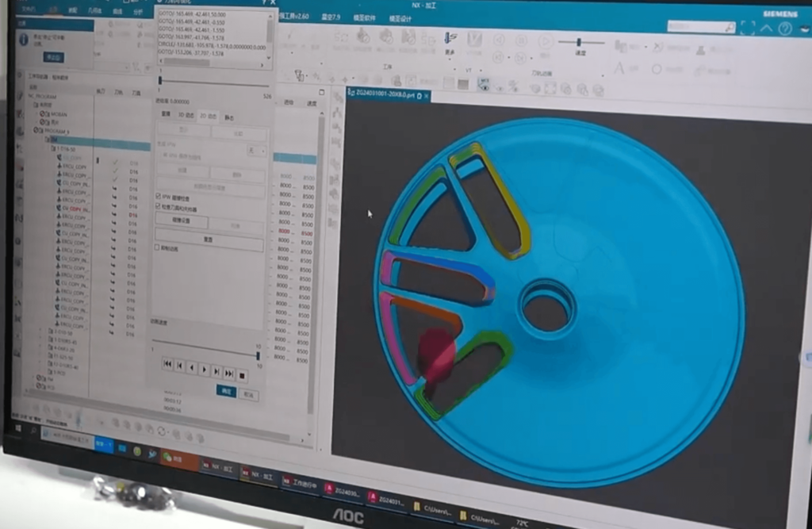Enable the unchecked checkbox below the reset button

click(157, 248)
